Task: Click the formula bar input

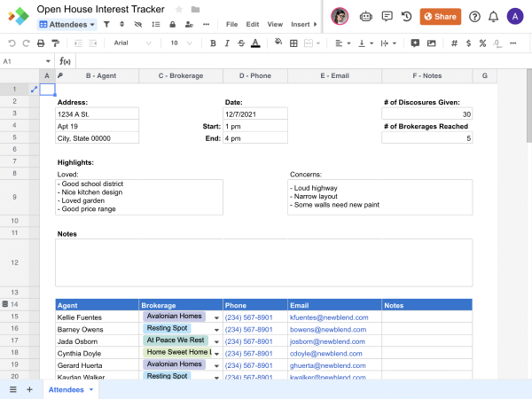Action: (x=302, y=61)
